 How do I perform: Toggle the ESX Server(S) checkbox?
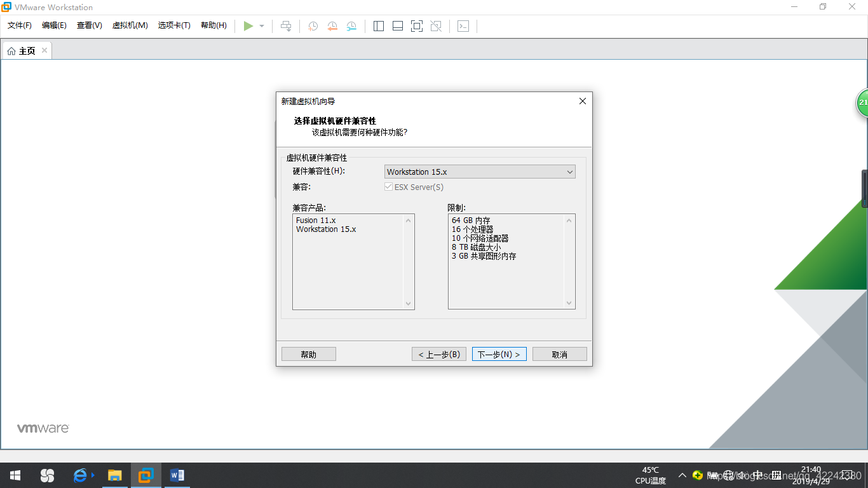pos(389,187)
